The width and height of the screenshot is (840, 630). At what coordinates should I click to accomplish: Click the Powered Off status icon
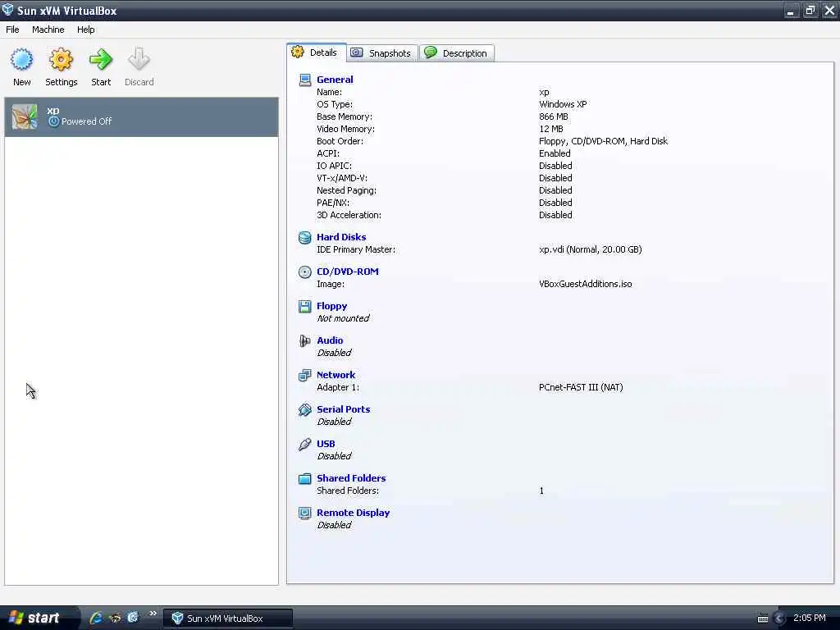[53, 121]
